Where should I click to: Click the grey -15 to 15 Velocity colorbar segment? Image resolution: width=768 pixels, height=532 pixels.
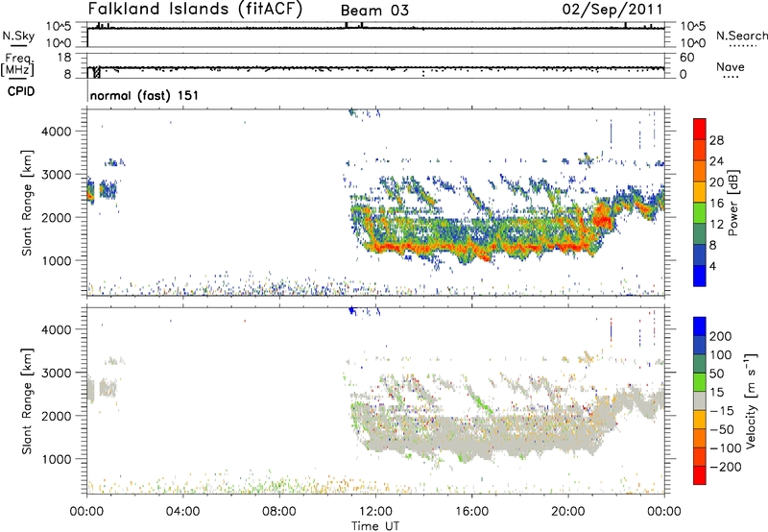(x=700, y=401)
